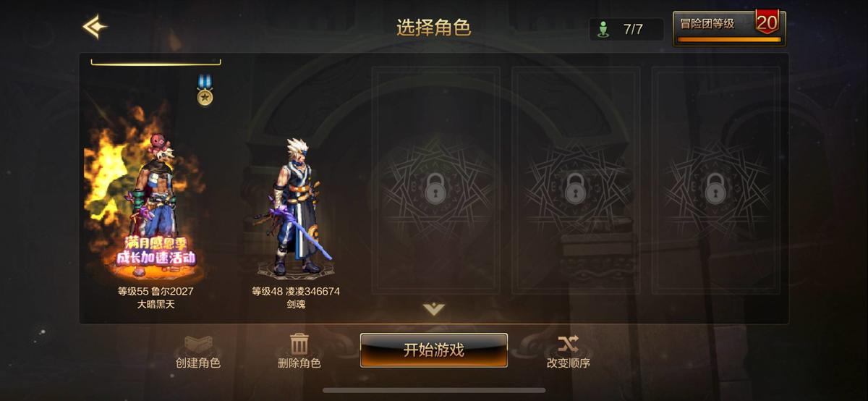The image size is (868, 401).
Task: Start the game with 开始游戏 button
Action: (x=434, y=350)
